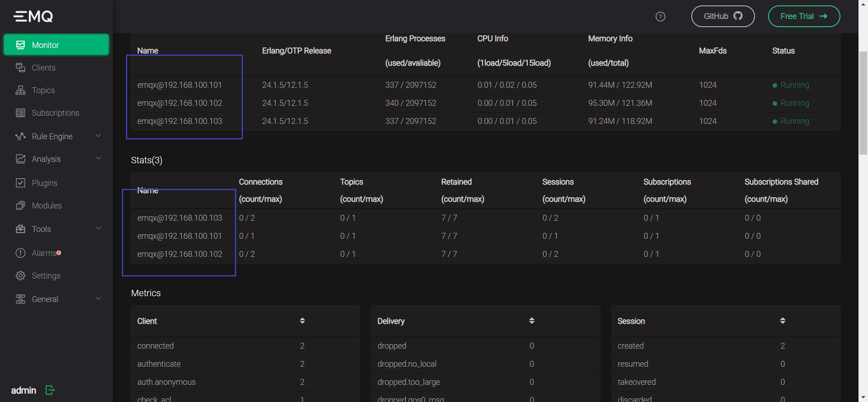Click Running status of node 192.168.100.101
The image size is (868, 402).
click(791, 85)
